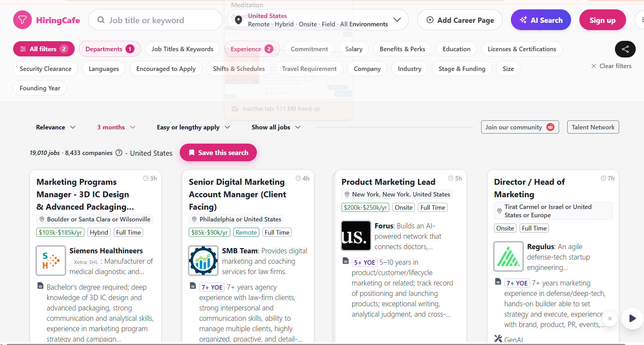
Task: Open the Licenses & Certifications filter
Action: (x=522, y=49)
